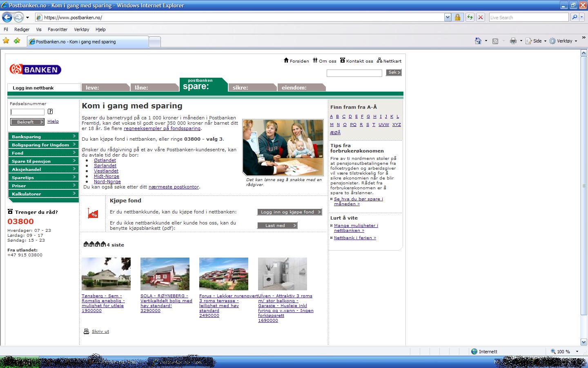Click the Stop loading icon
This screenshot has width=588, height=368.
coord(481,18)
